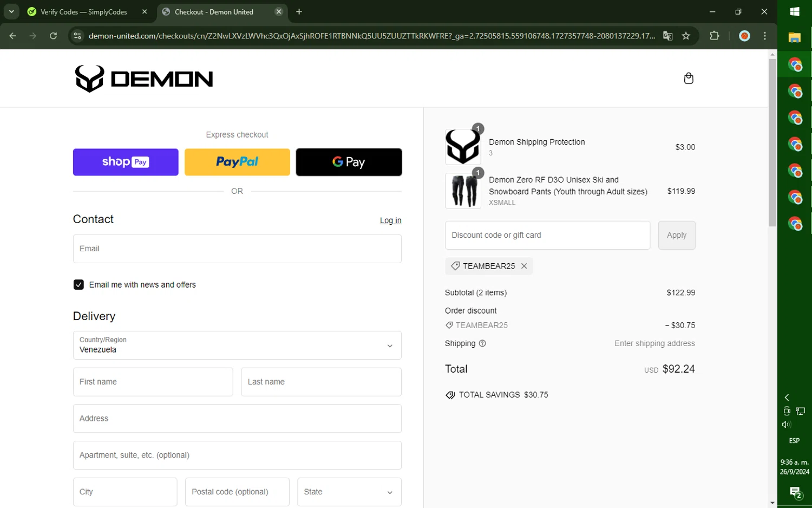
Task: Go forward with browser forward arrow
Action: (x=33, y=36)
